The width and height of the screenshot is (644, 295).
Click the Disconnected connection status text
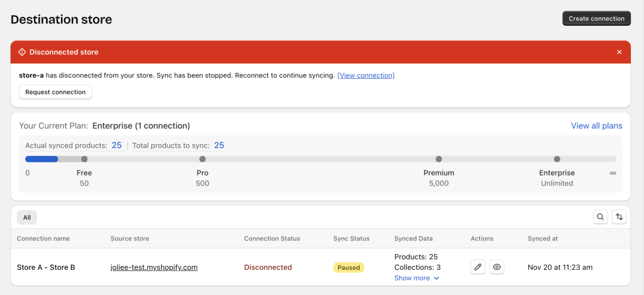tap(268, 267)
